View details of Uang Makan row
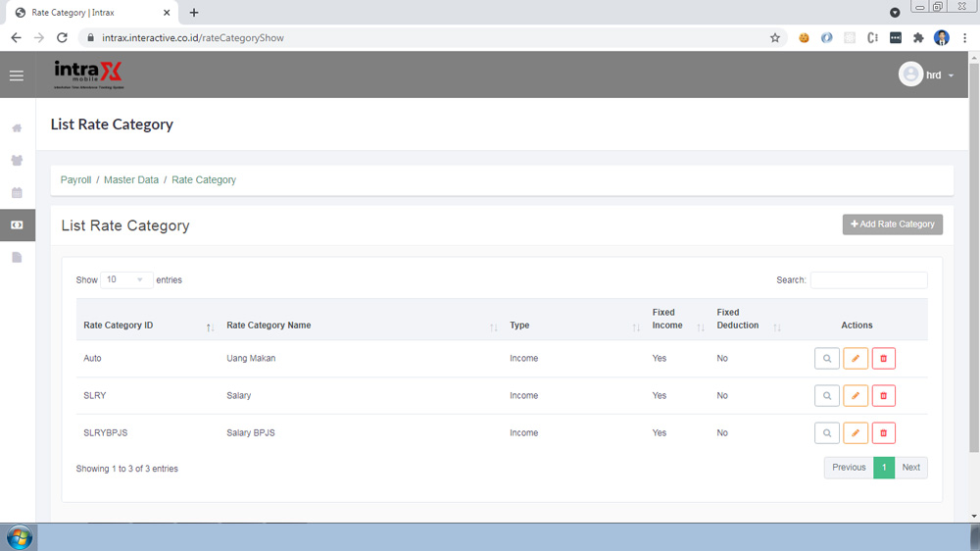Viewport: 980px width, 551px height. click(827, 359)
